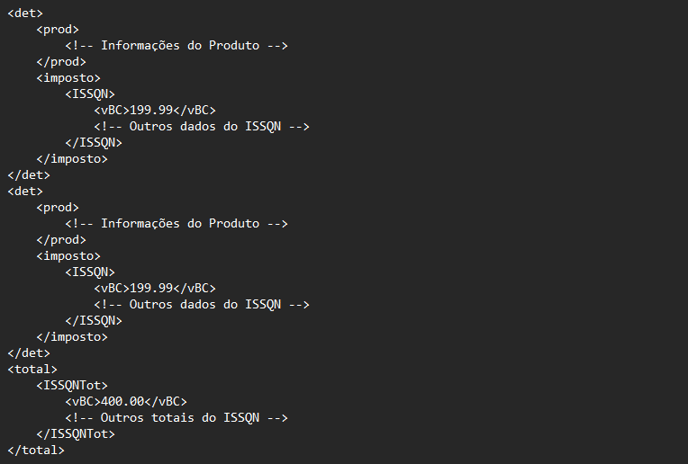The width and height of the screenshot is (688, 464).
Task: Click the first closing ISSQN tag
Action: [93, 143]
